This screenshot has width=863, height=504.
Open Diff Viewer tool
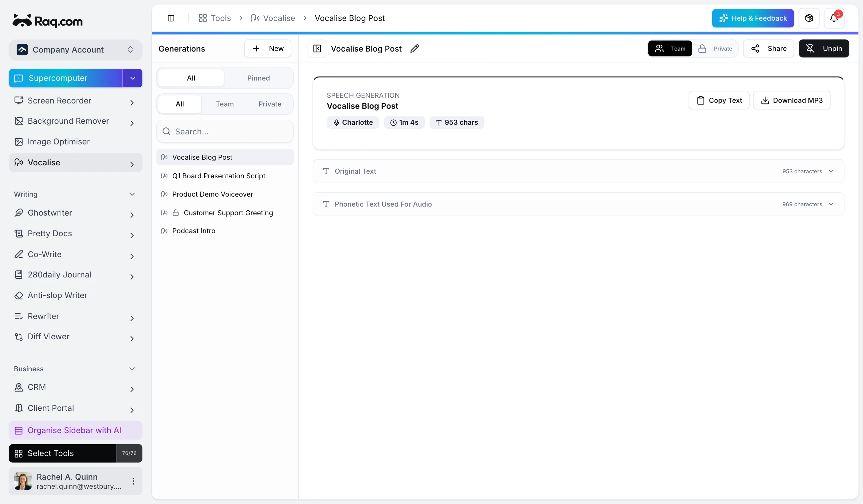coord(75,337)
